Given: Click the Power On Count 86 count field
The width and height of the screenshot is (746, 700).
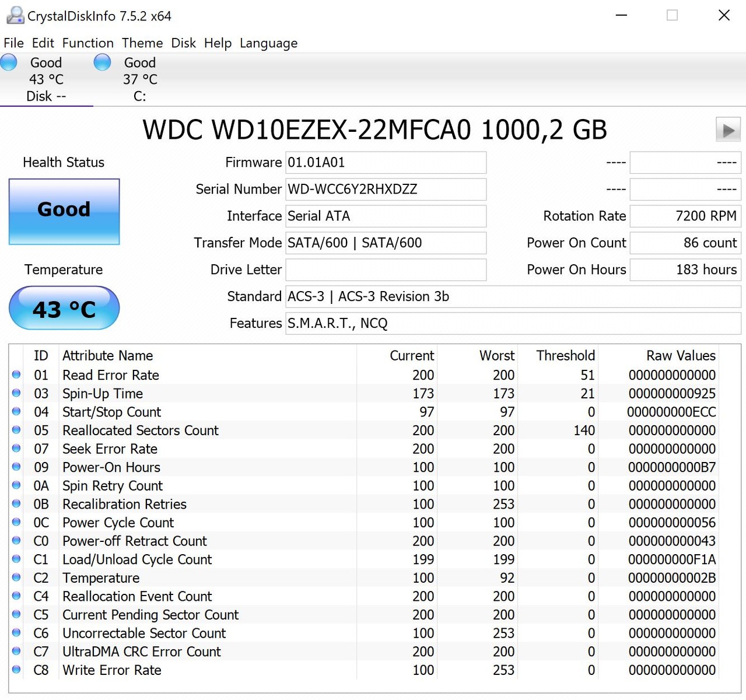Looking at the screenshot, I should coord(685,243).
